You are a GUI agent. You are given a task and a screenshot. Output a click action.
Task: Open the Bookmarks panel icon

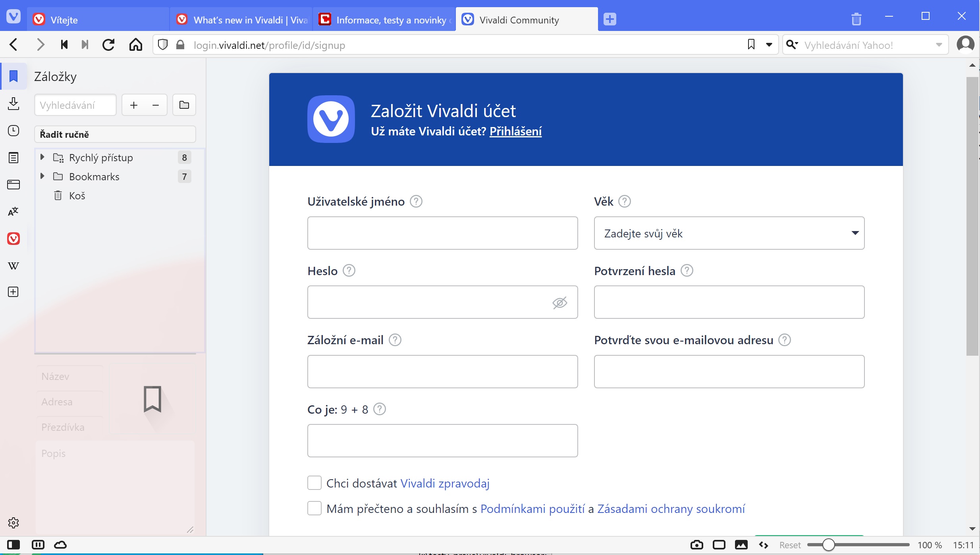14,76
